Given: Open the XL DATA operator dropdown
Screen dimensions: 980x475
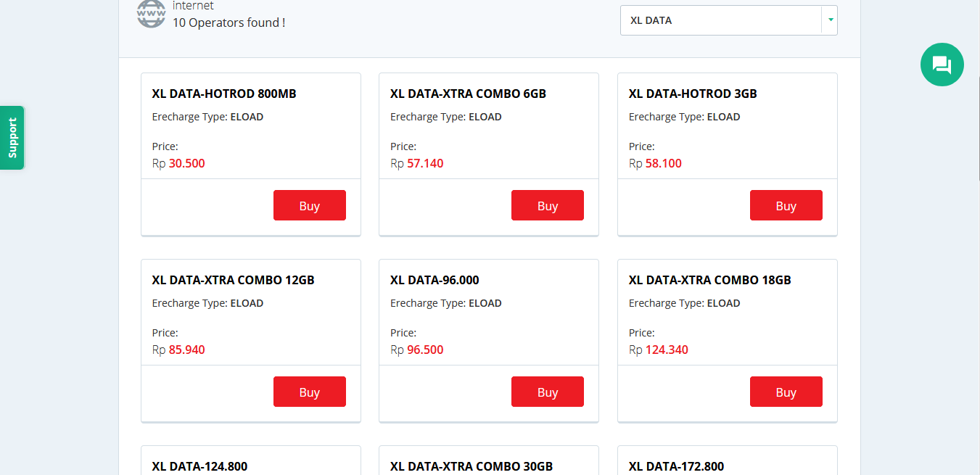Looking at the screenshot, I should (x=728, y=20).
